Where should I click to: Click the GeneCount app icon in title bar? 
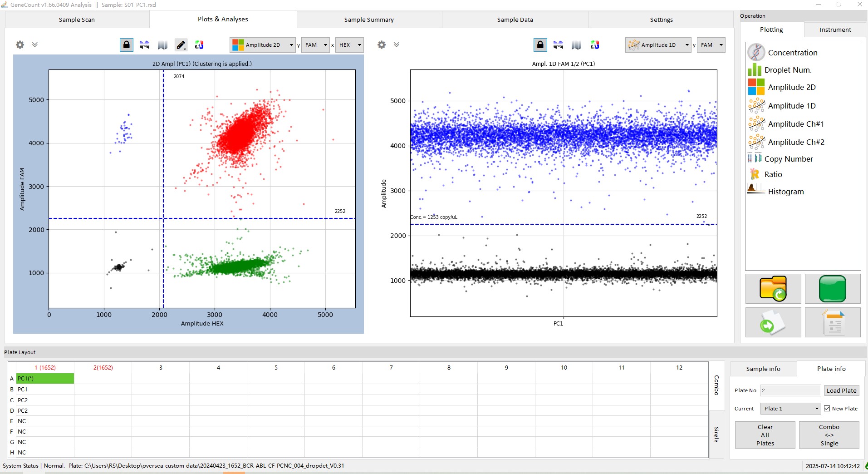(x=5, y=5)
